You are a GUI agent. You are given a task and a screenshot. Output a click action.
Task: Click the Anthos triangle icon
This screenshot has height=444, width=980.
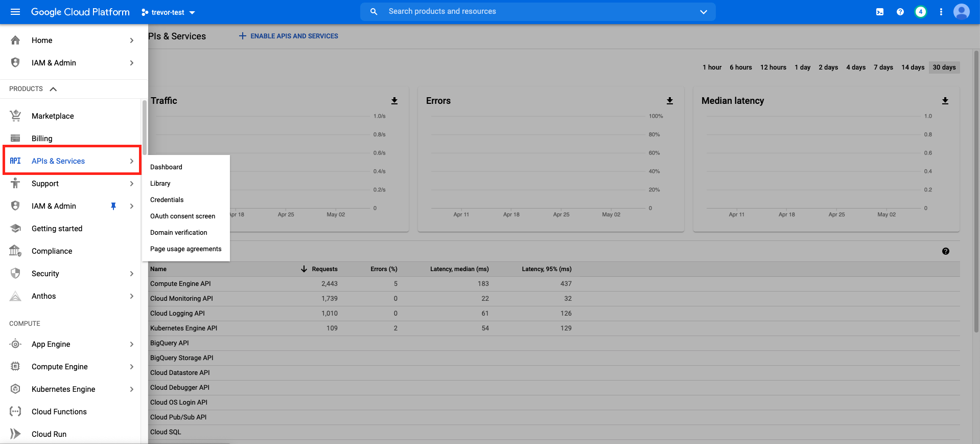click(15, 296)
